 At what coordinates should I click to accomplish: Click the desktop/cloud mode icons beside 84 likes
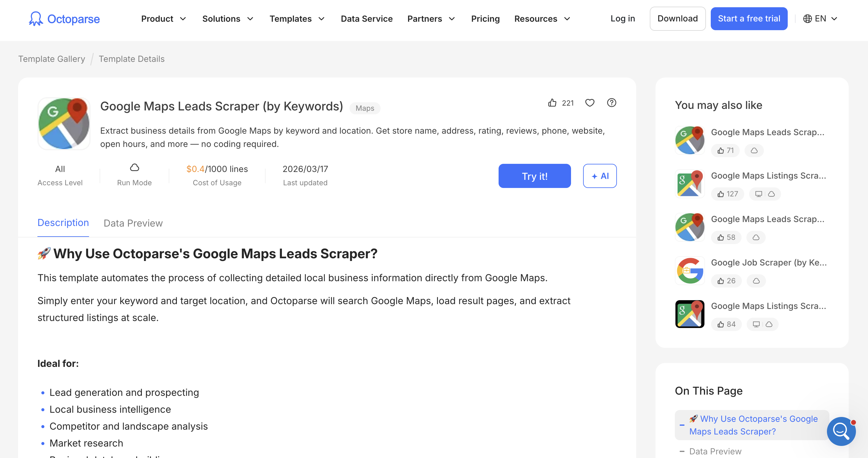763,324
